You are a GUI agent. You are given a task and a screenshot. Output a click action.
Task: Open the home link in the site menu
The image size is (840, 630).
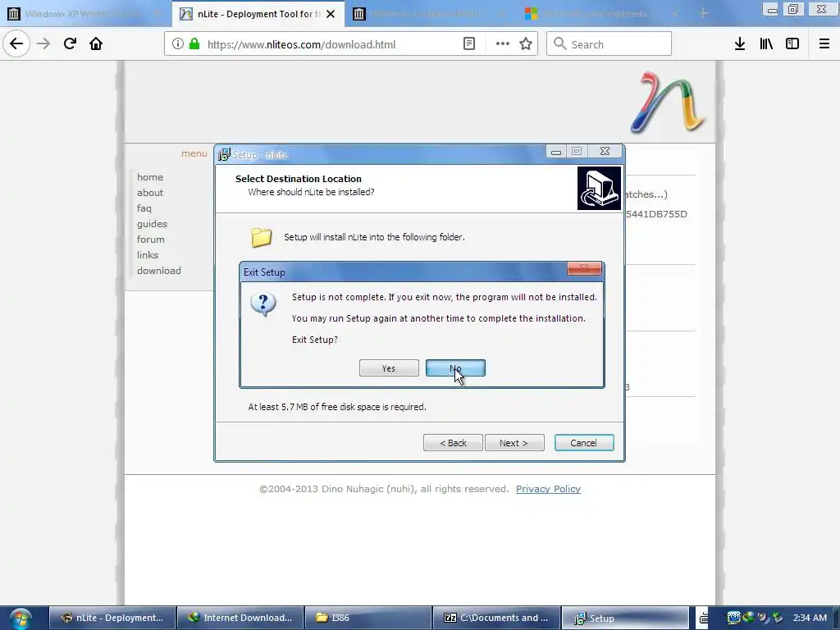pos(150,177)
